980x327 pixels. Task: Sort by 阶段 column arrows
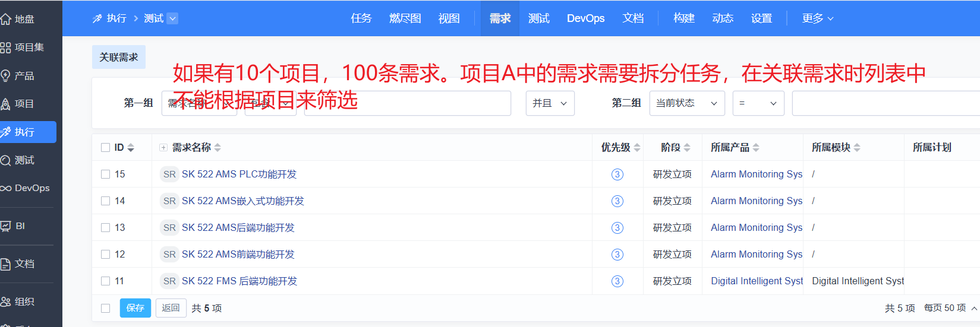(687, 148)
